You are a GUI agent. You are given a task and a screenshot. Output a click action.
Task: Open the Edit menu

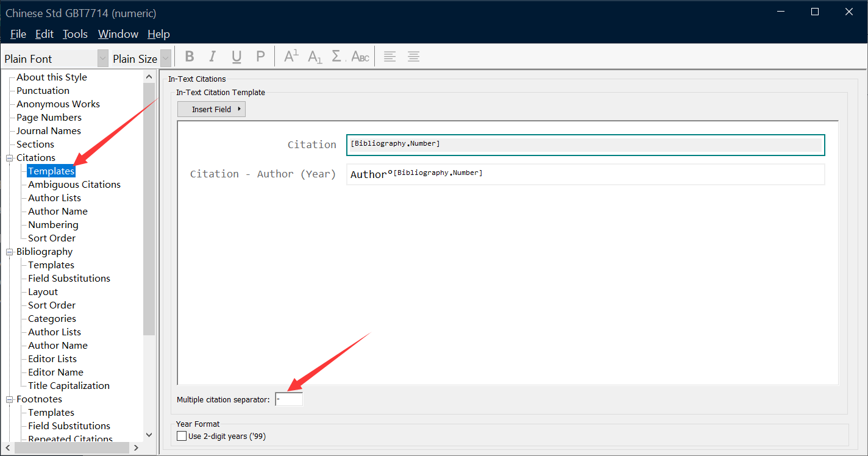pyautogui.click(x=44, y=34)
